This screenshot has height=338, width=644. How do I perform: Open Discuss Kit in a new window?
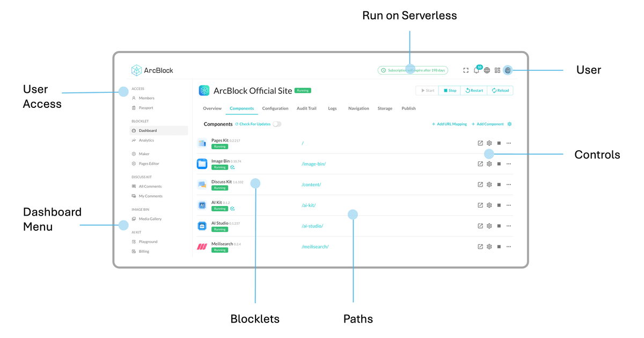click(x=480, y=185)
